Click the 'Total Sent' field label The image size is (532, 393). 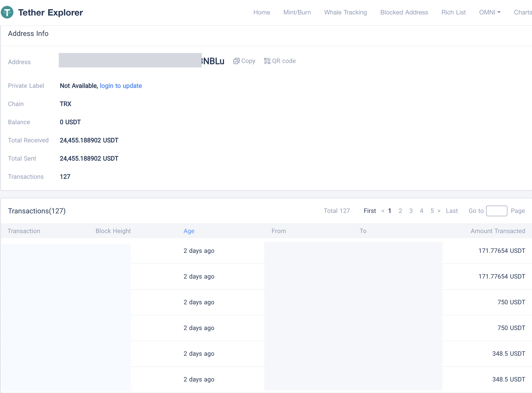coord(22,159)
